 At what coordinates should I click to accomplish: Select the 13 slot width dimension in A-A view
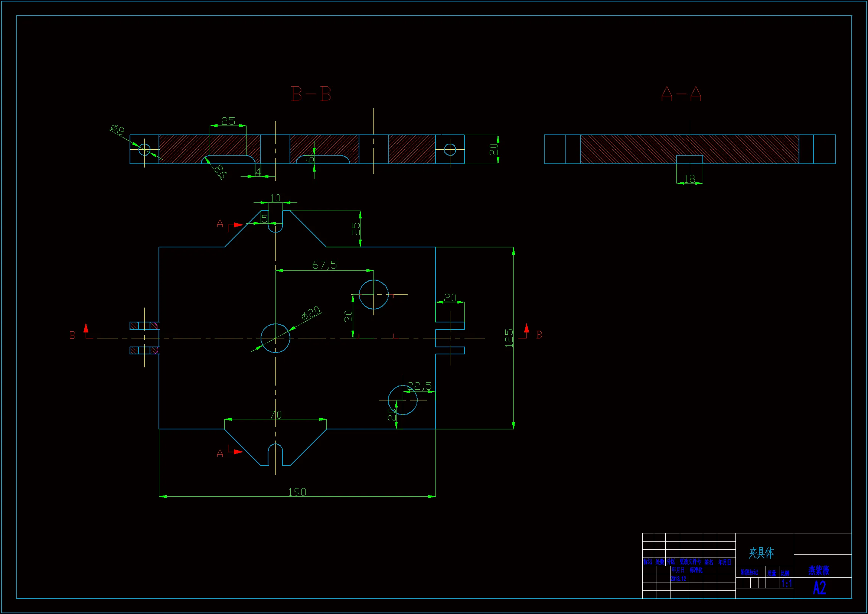(x=689, y=179)
